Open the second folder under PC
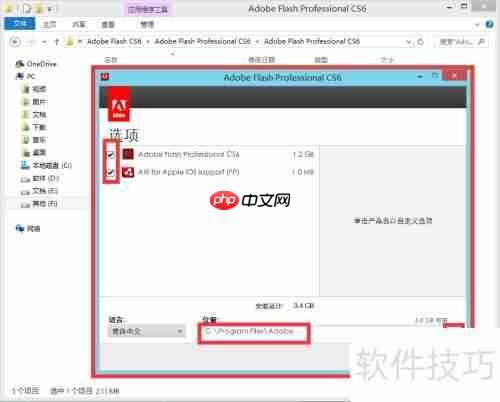 (x=34, y=102)
